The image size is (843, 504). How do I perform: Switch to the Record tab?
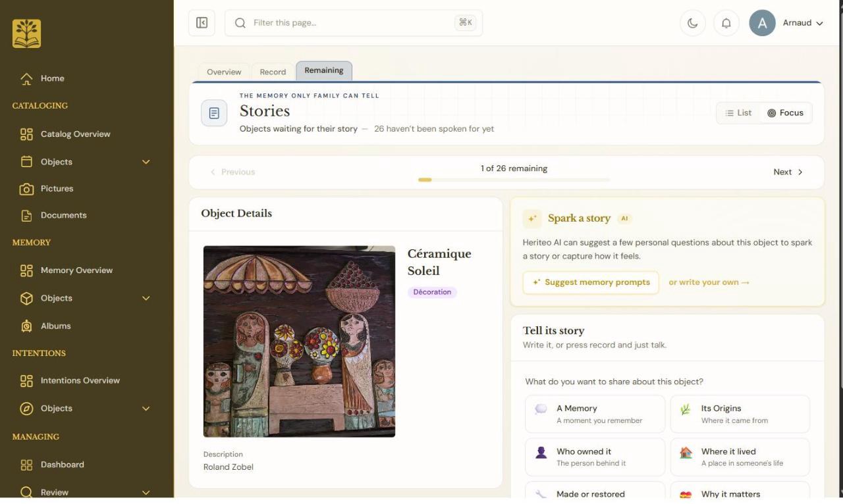(x=273, y=72)
